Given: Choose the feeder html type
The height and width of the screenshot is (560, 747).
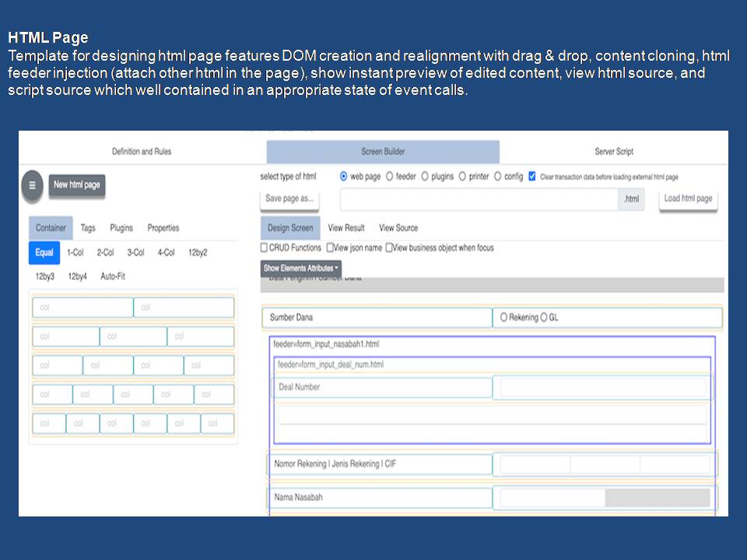Looking at the screenshot, I should pos(390,177).
